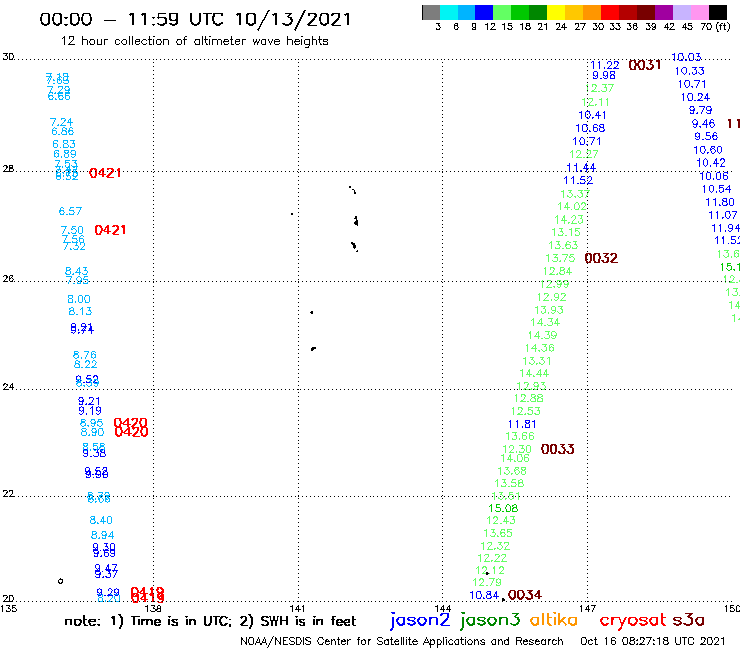This screenshot has height=650, width=740.
Task: Select the timestamp 'Oct 16 08:27:18 UTC 2021'
Action: click(652, 641)
